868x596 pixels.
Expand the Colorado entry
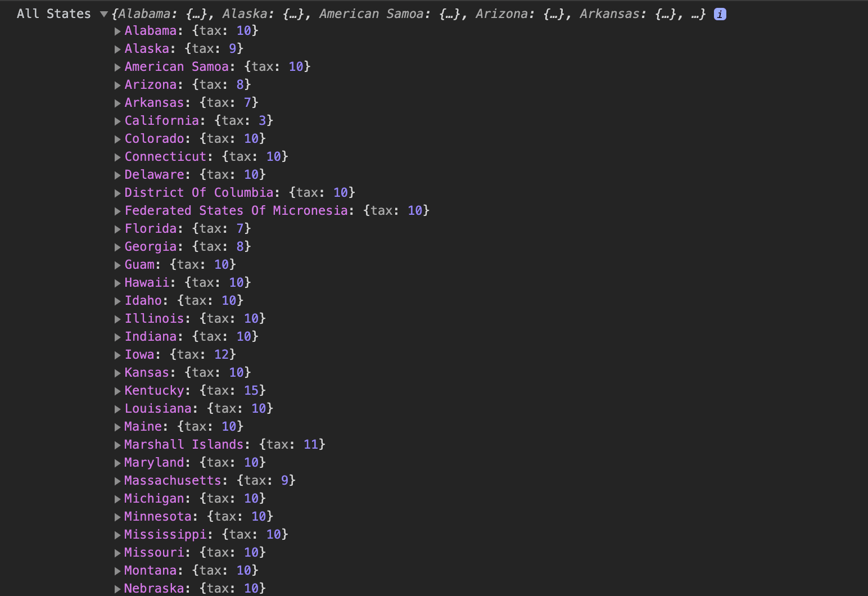point(117,139)
